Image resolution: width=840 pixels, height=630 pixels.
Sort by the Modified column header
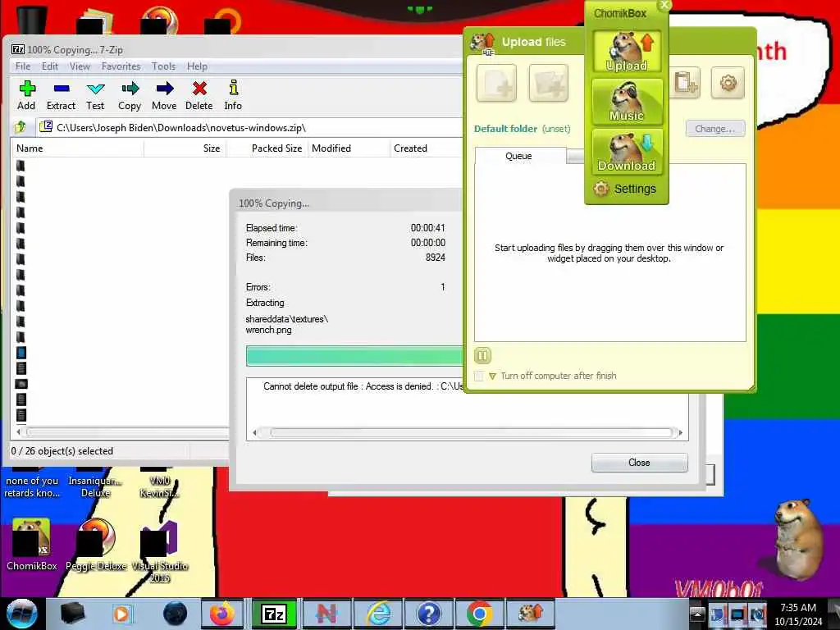349,148
